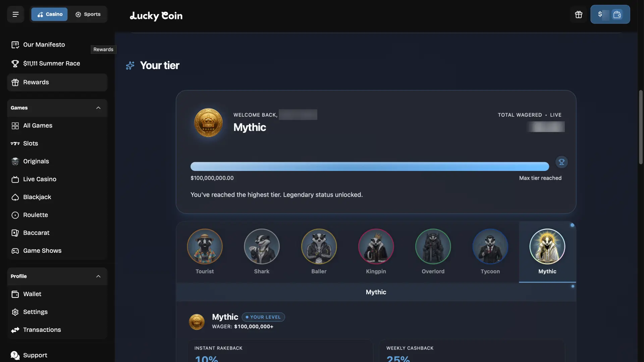Viewport: 644px width, 362px height.
Task: Click the gold crown Mythic coin badge
Action: 208,122
